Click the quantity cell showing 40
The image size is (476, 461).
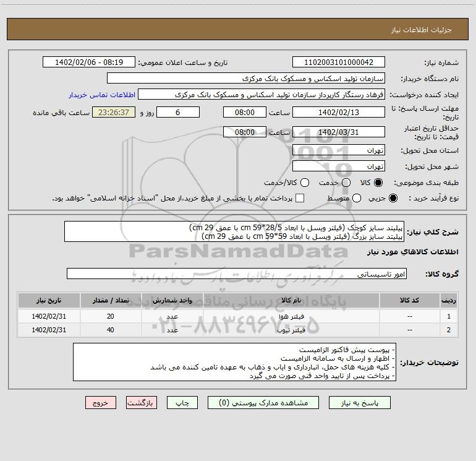pos(111,330)
